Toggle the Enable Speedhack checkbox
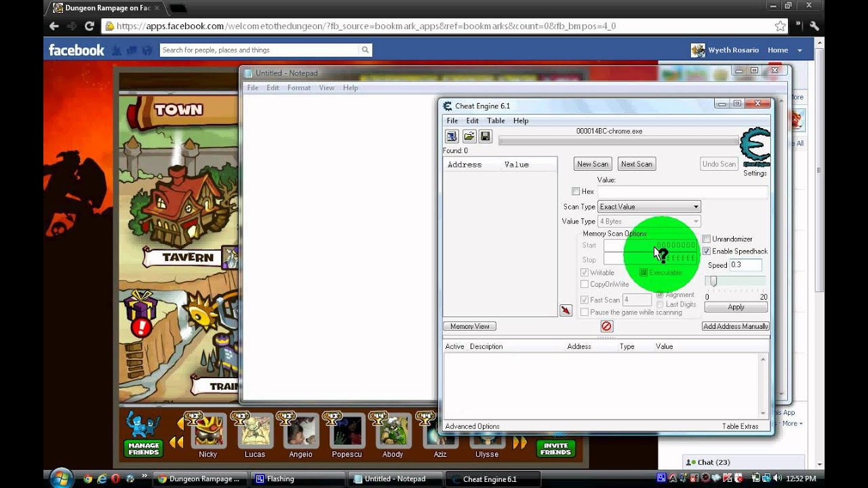This screenshot has width=868, height=488. 707,251
